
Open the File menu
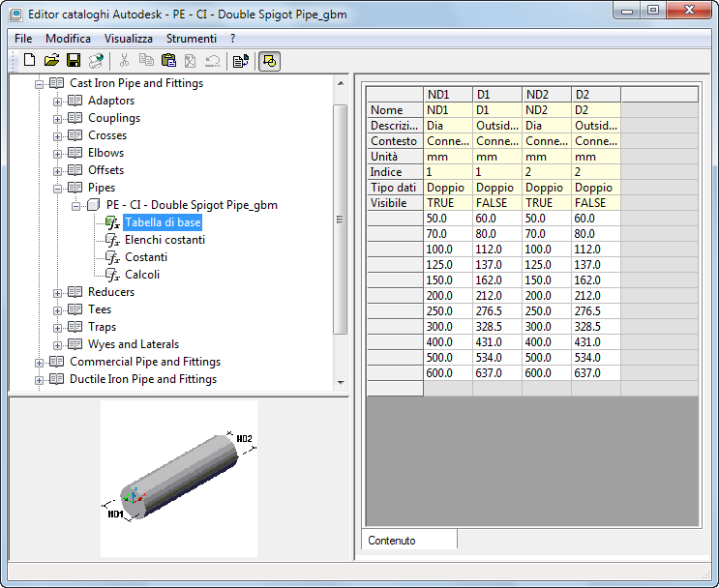tap(23, 39)
